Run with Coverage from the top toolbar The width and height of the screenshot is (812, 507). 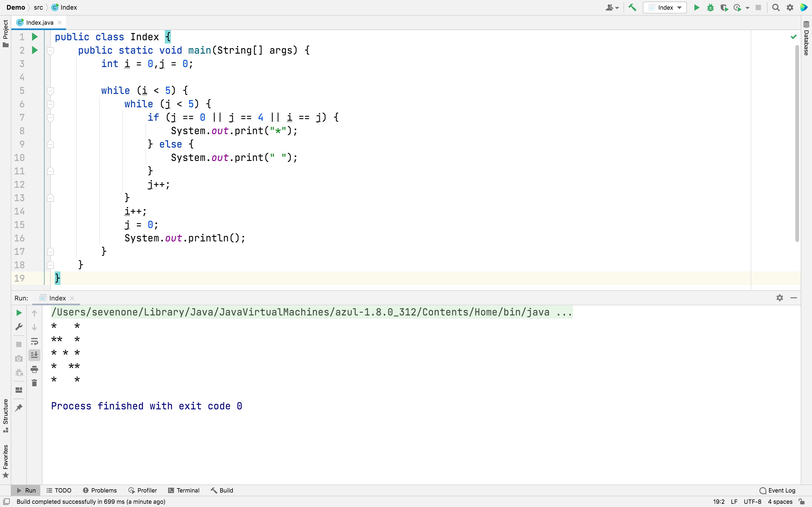point(724,8)
